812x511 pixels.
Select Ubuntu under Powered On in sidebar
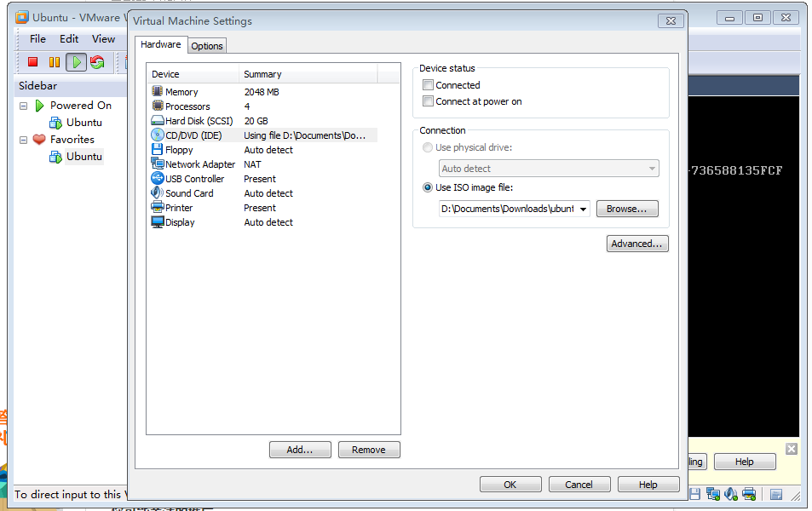(x=84, y=123)
